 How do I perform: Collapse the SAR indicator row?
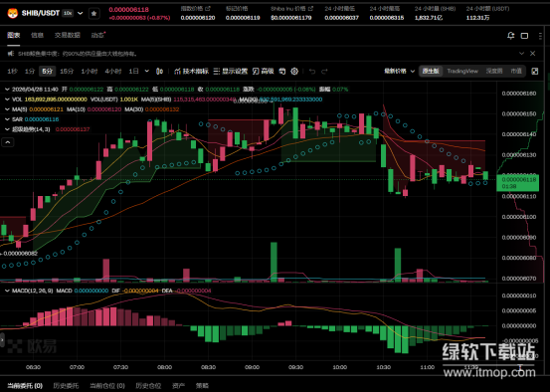(7, 119)
